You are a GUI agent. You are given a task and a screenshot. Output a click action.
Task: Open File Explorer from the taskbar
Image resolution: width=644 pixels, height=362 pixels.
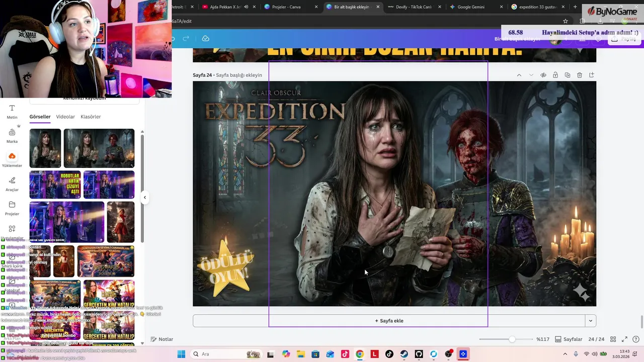(x=300, y=354)
